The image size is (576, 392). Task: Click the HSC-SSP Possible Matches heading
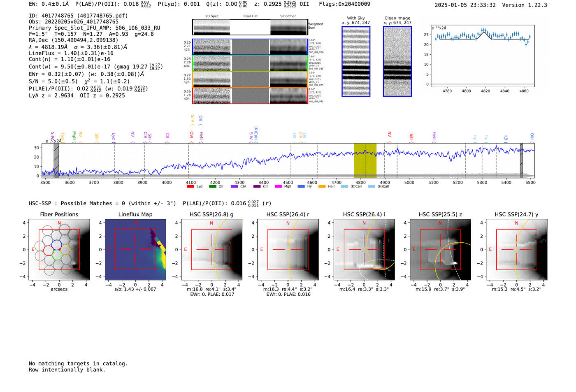coord(102,204)
